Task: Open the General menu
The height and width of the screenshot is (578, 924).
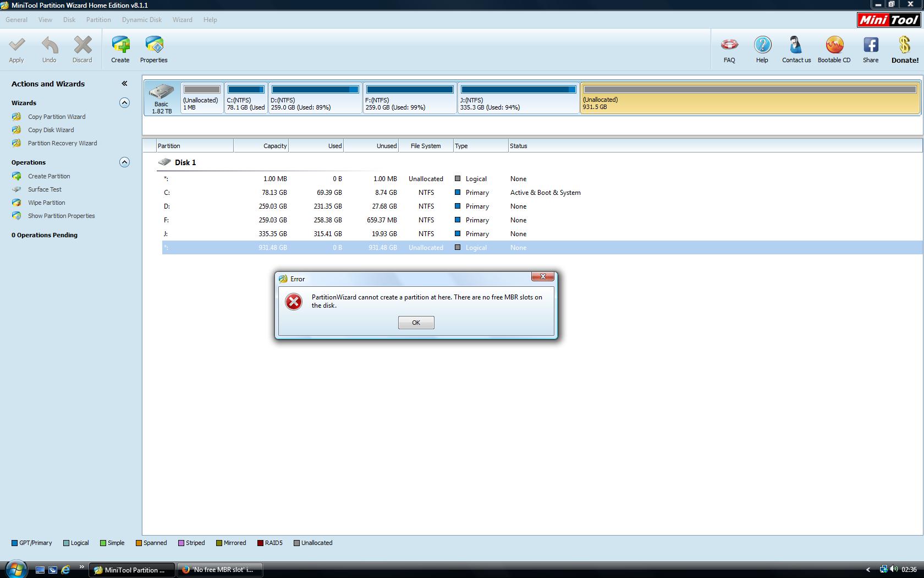Action: pos(16,20)
